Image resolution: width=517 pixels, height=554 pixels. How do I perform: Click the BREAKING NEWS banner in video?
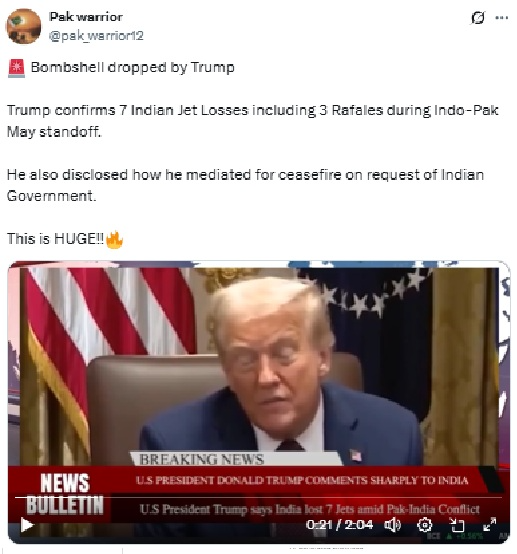201,459
